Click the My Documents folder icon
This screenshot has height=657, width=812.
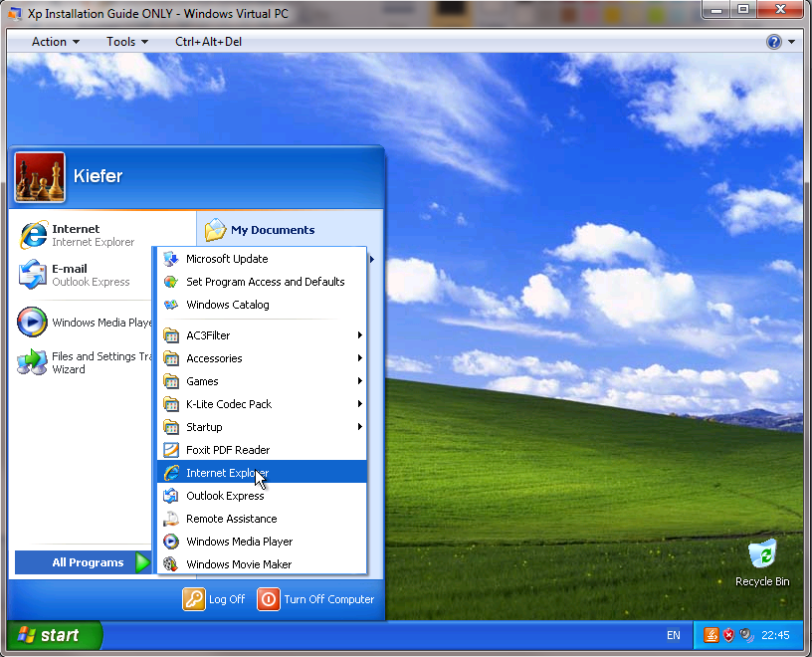point(215,230)
